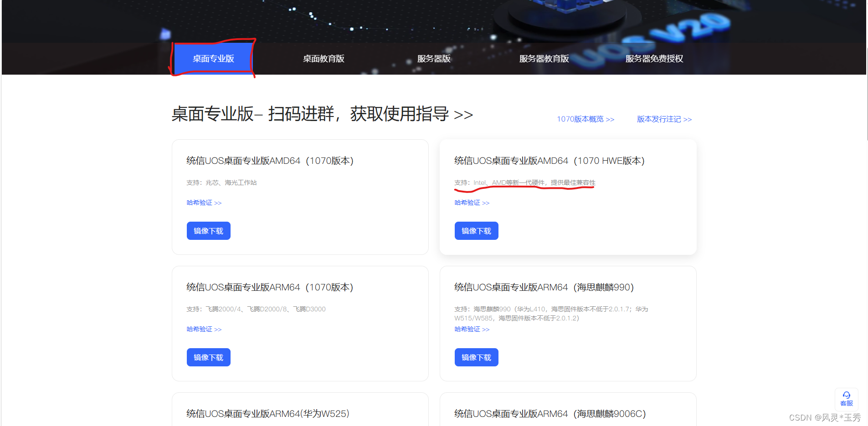Click the title 统信UOS桌面专业版AMD64 (1070 HWE版本)
This screenshot has height=426, width=868.
550,161
